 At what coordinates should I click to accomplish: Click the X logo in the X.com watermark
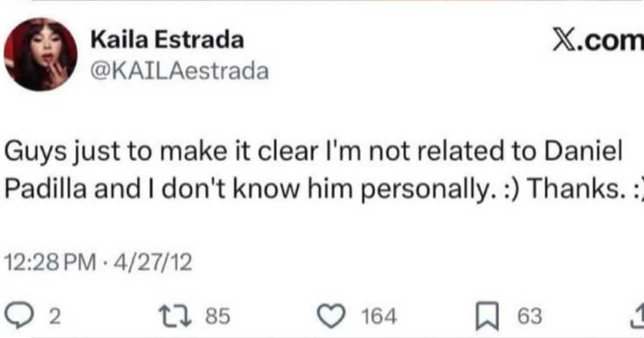click(x=566, y=41)
